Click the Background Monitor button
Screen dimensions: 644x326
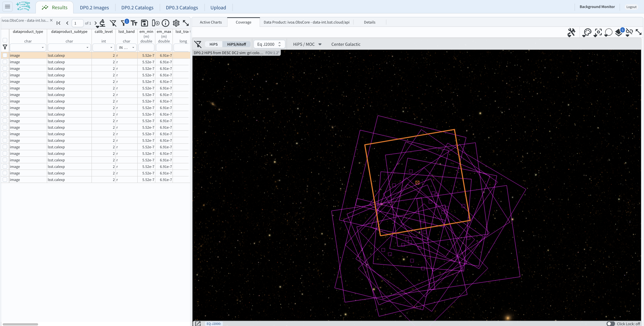597,7
